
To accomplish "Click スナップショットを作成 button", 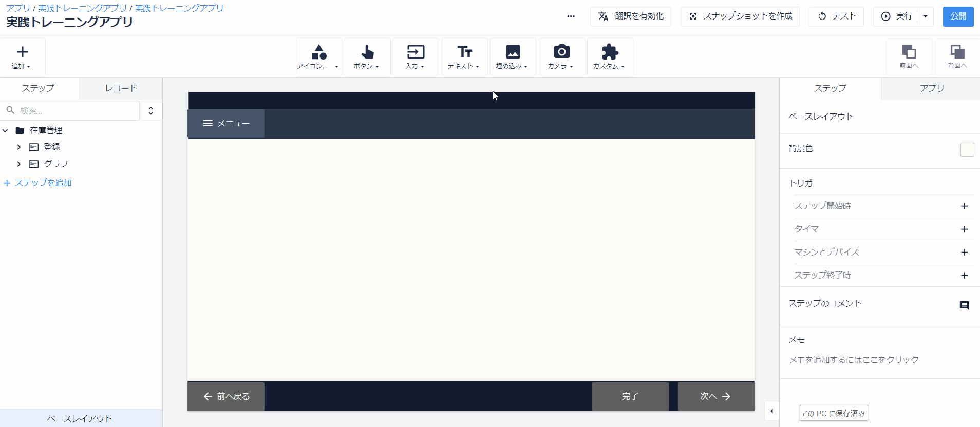I will pyautogui.click(x=740, y=16).
